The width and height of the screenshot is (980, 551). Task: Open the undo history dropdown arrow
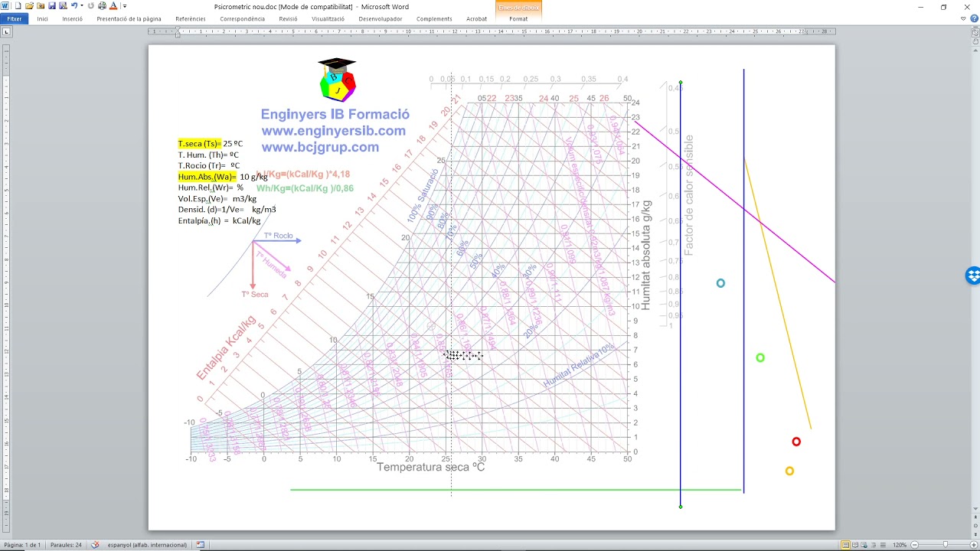(81, 6)
